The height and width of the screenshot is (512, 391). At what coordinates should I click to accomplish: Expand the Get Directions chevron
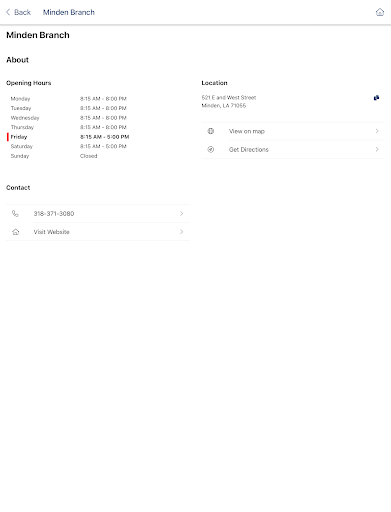pyautogui.click(x=377, y=149)
